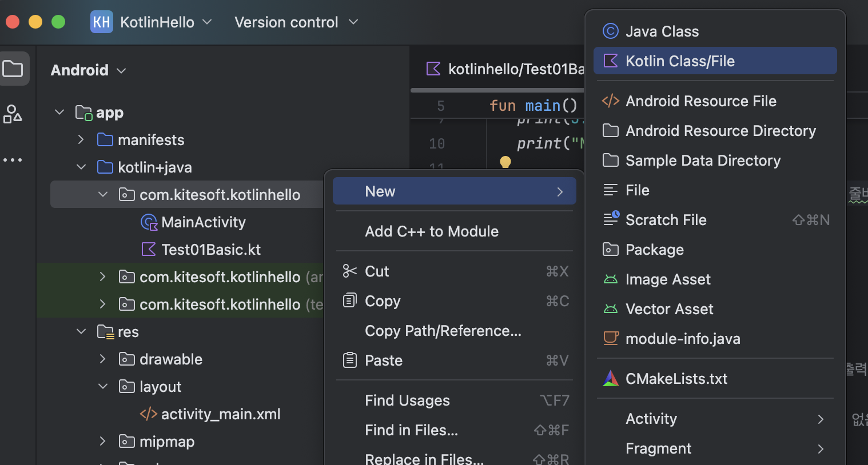Click the MainActivity class icon
Viewport: 868px width, 465px height.
[149, 222]
